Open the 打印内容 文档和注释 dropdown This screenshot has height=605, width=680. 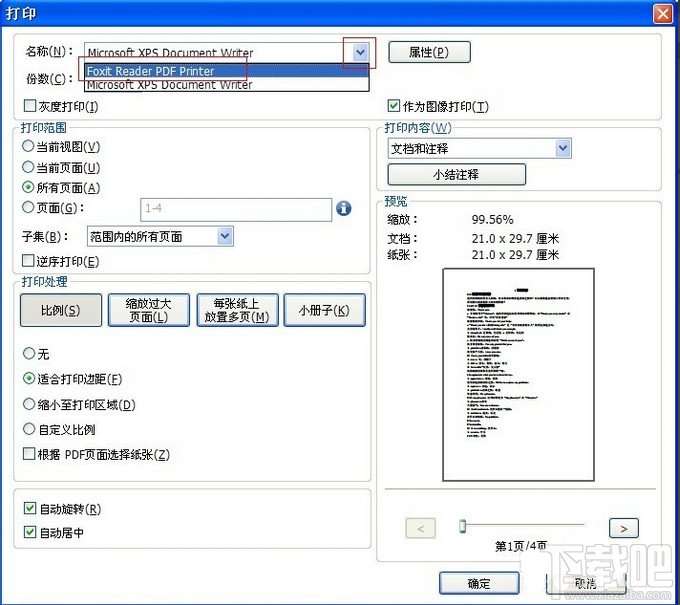tap(479, 149)
